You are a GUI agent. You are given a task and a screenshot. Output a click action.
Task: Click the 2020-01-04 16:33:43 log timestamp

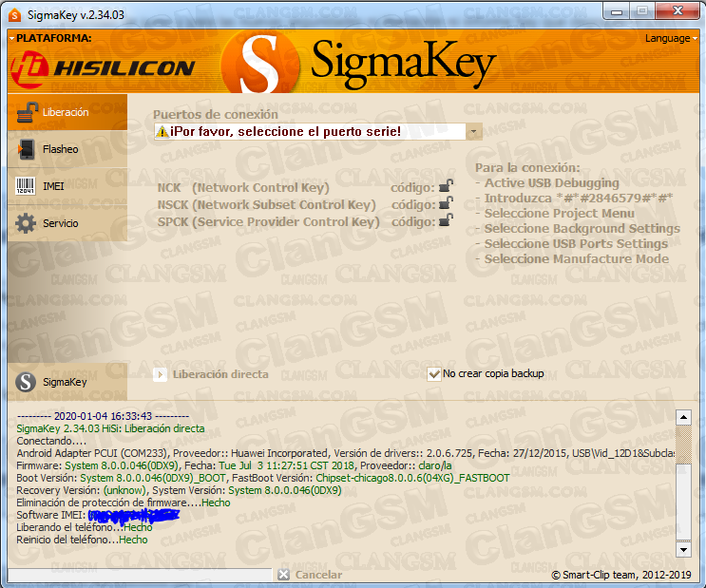[104, 416]
